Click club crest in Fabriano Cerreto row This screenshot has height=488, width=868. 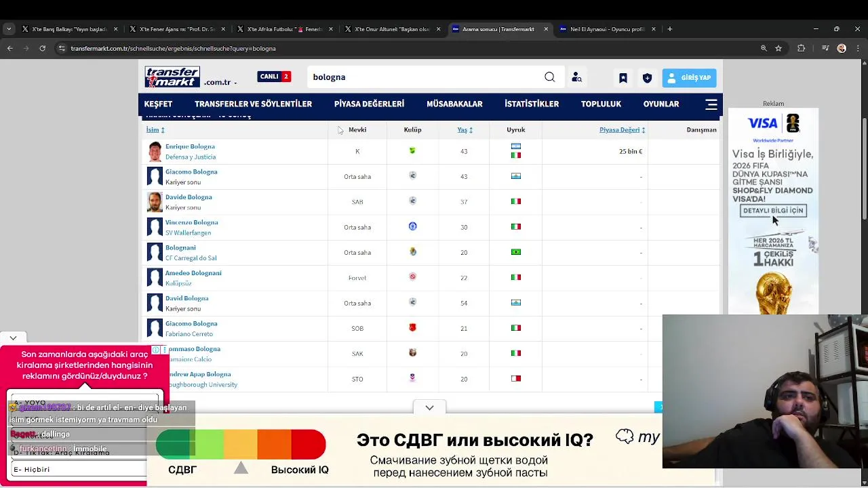[x=412, y=327]
